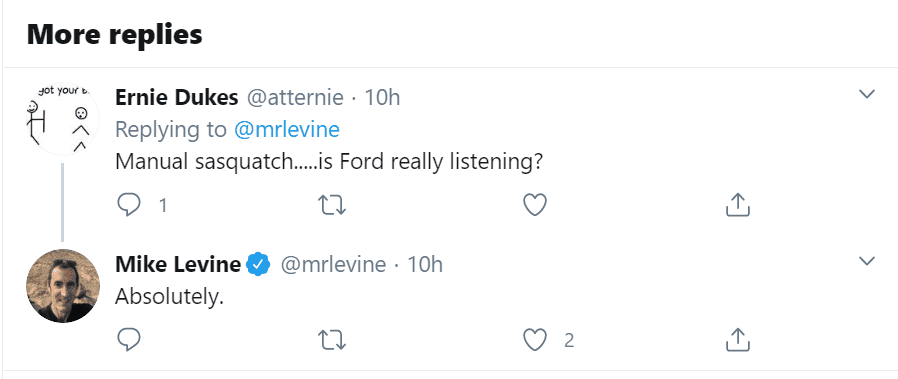Like the Manual sasquatch tweet

(x=535, y=204)
